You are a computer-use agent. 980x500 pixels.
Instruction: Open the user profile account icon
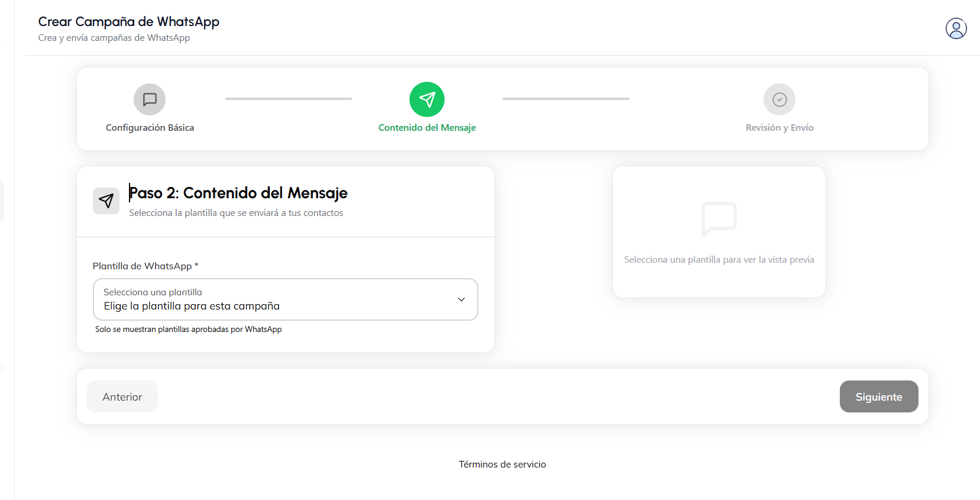tap(956, 28)
